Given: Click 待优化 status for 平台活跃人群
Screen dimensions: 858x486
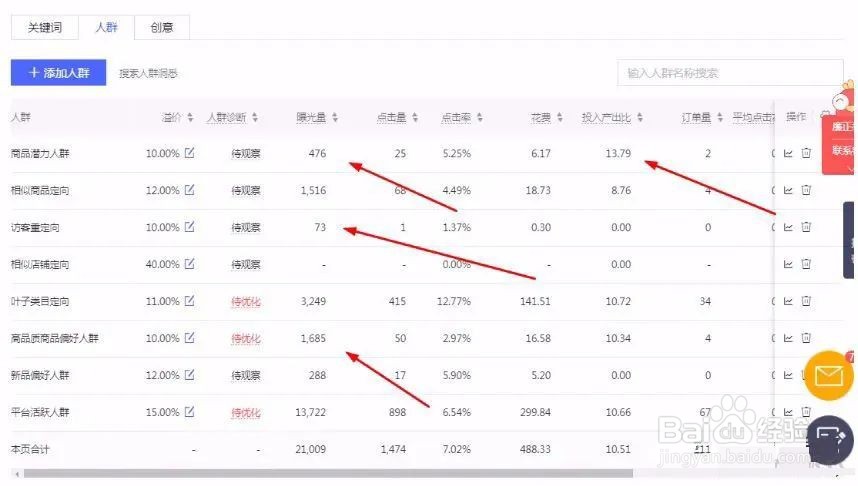Looking at the screenshot, I should (246, 413).
